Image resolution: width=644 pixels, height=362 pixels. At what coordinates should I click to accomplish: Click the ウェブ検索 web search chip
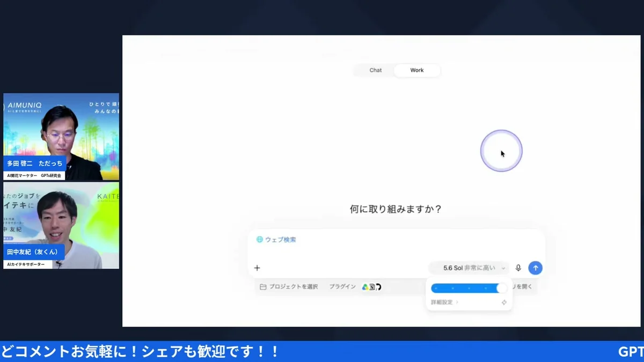click(276, 240)
